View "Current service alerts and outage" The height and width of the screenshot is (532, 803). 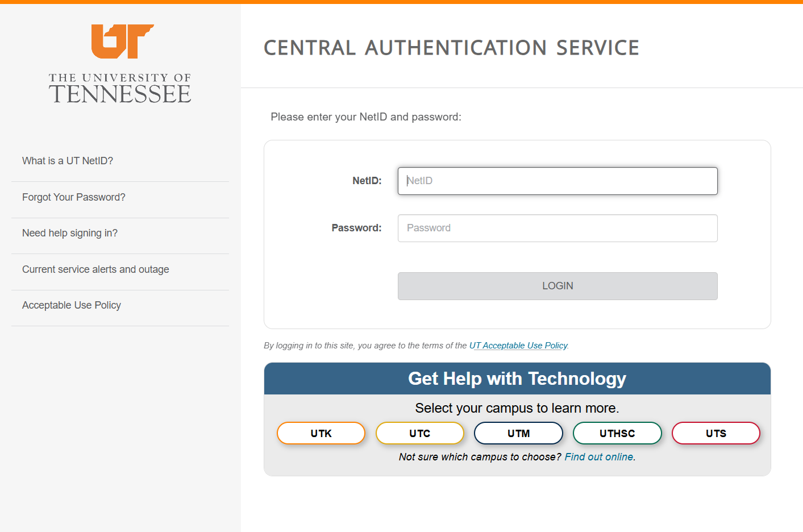pos(95,269)
